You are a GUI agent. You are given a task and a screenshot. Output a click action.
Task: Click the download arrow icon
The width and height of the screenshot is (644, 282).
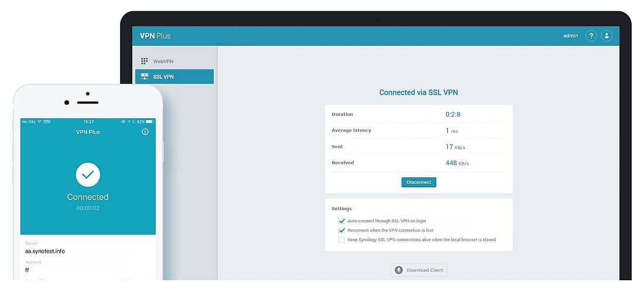pos(399,270)
